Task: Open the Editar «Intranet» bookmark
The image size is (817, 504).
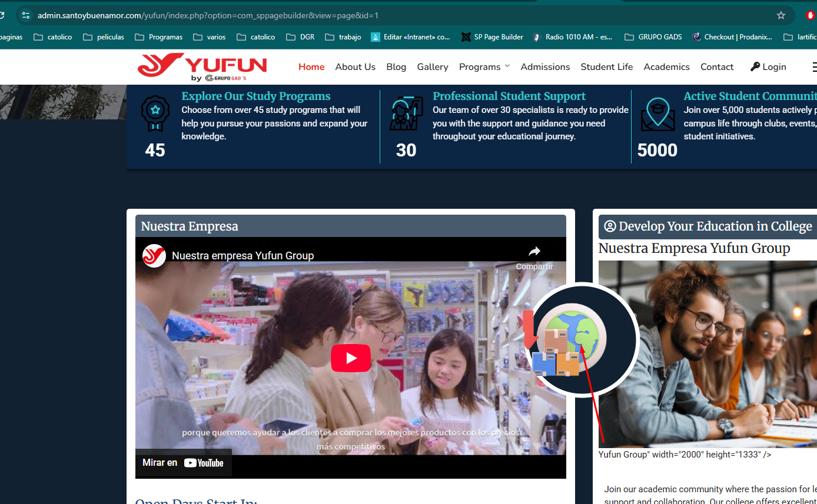Action: pos(410,37)
